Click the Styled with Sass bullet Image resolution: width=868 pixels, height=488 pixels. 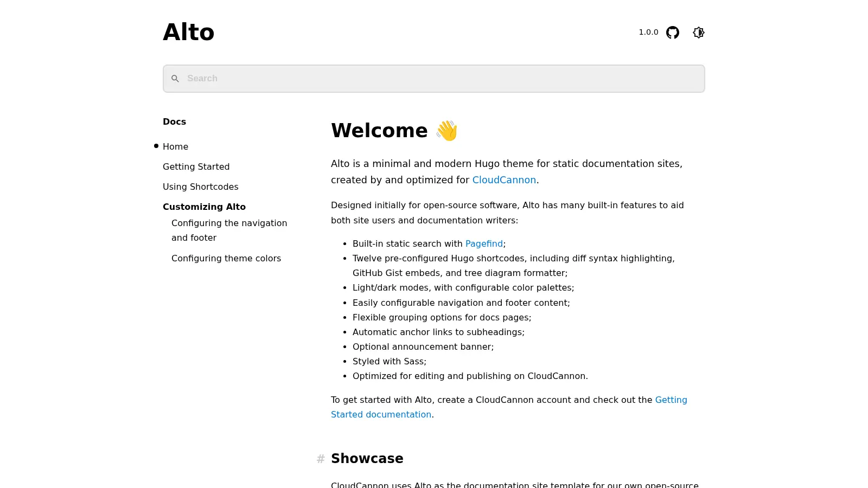[x=390, y=361]
